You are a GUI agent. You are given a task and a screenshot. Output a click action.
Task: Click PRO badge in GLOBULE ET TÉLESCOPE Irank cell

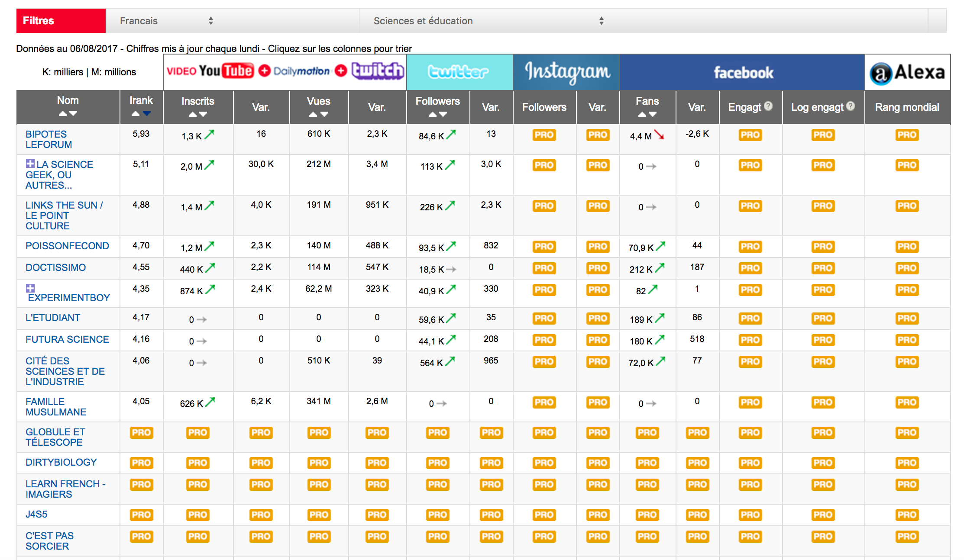142,433
